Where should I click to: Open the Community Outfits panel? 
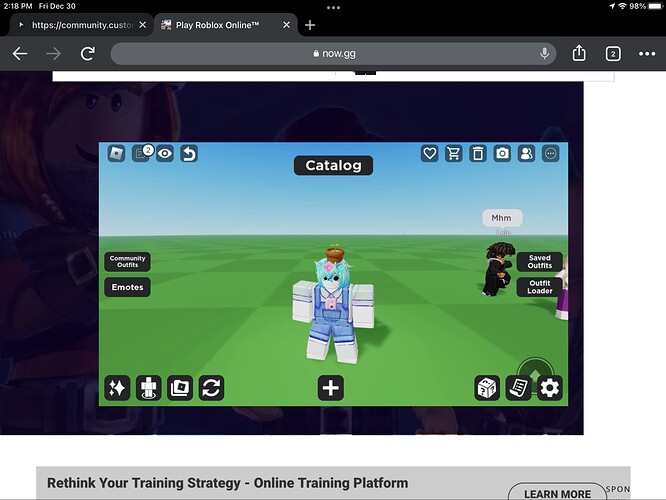(127, 262)
